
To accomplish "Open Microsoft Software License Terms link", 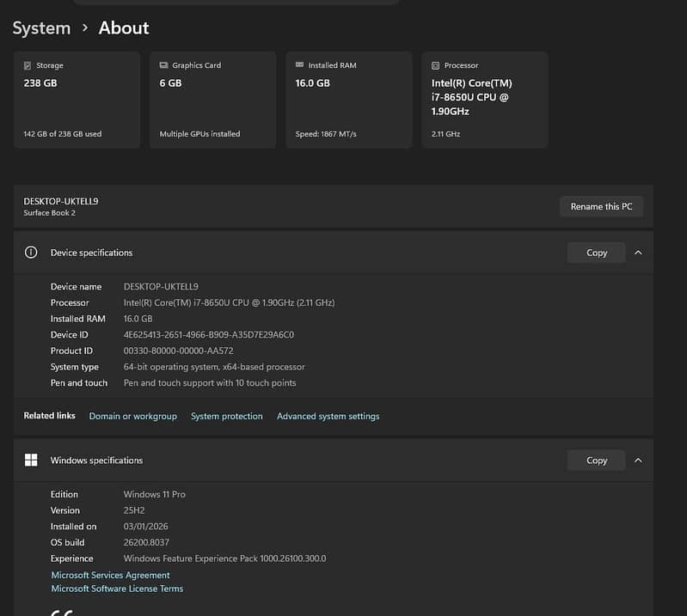I will 117,589.
